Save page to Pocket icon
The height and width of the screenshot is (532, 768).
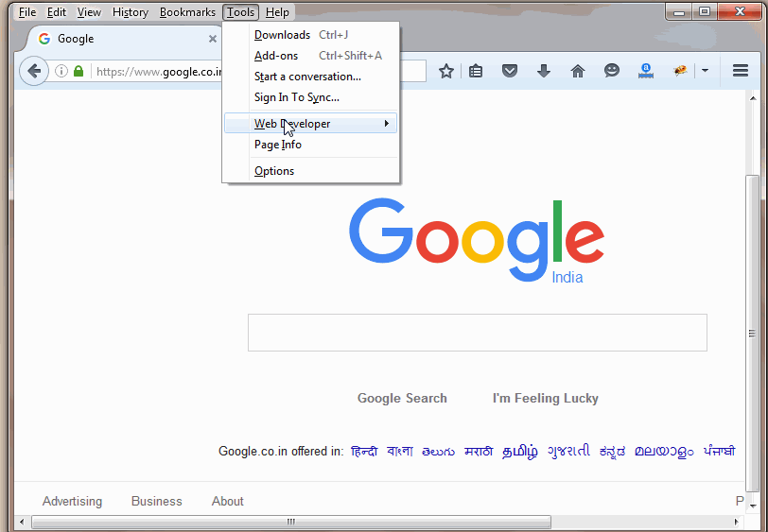tap(510, 72)
